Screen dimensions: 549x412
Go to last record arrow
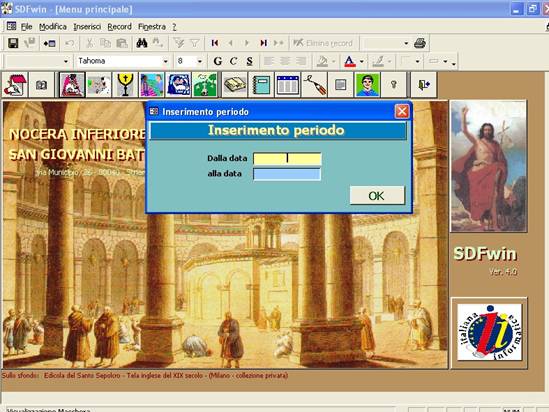point(263,43)
